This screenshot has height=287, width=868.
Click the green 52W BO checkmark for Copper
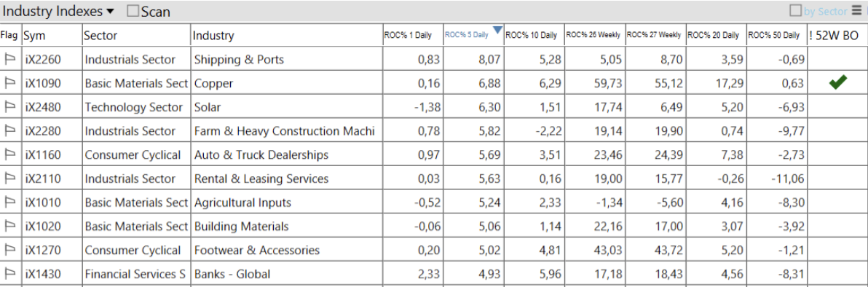838,83
